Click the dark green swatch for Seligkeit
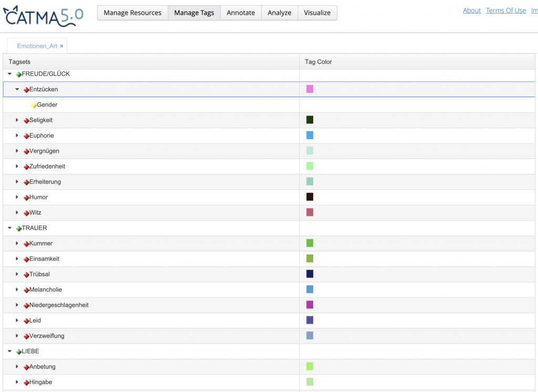This screenshot has width=538, height=392. (310, 120)
